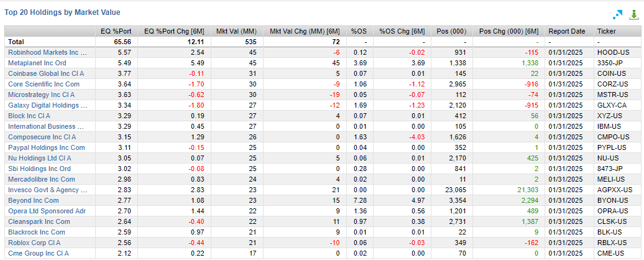This screenshot has width=644, height=260.
Task: Click total EQ %Port value 65.56
Action: pyautogui.click(x=123, y=42)
